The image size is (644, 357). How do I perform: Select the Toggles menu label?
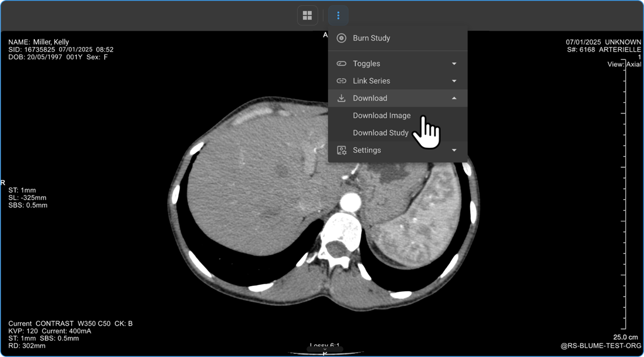coord(367,63)
